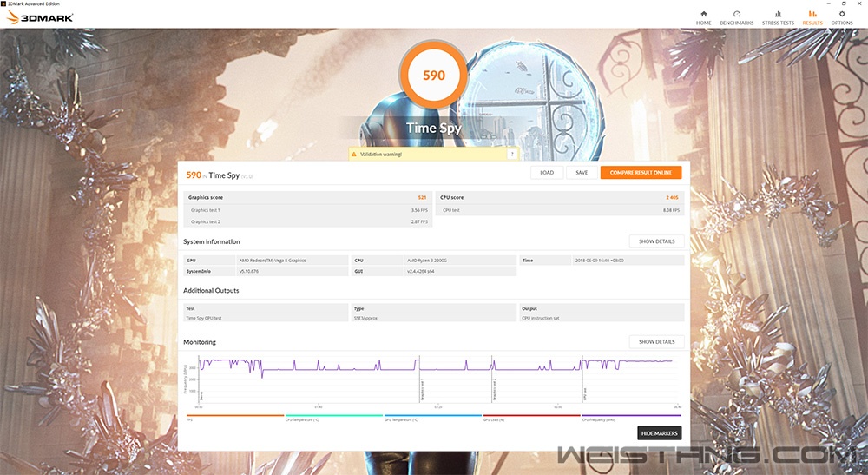Click AMD Radeon Vega 8 Graphics value
Image resolution: width=868 pixels, height=475 pixels.
click(x=273, y=261)
